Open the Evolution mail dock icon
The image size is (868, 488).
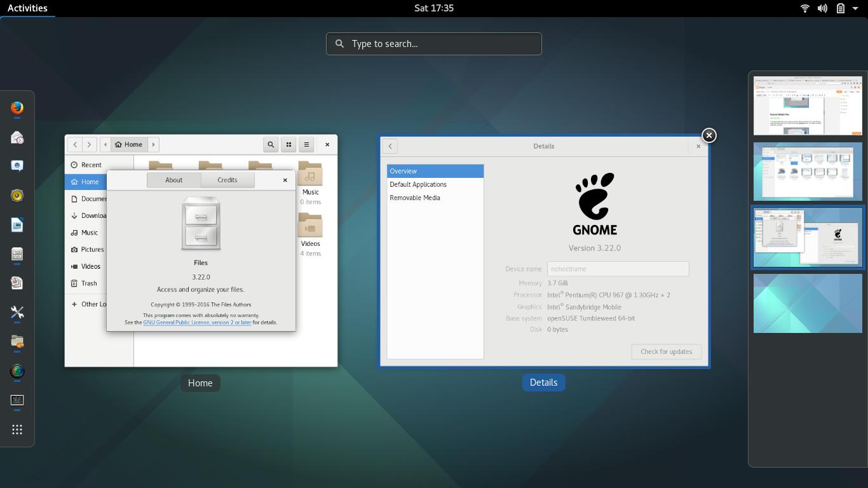pyautogui.click(x=17, y=137)
